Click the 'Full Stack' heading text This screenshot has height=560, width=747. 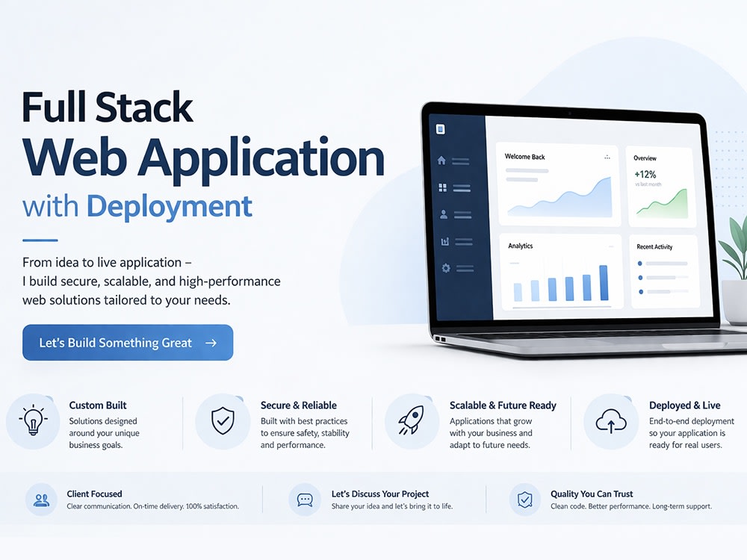tap(108, 107)
